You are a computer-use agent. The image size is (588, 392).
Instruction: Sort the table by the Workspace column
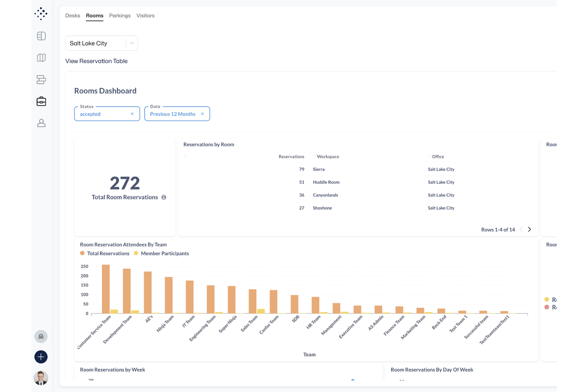(328, 156)
